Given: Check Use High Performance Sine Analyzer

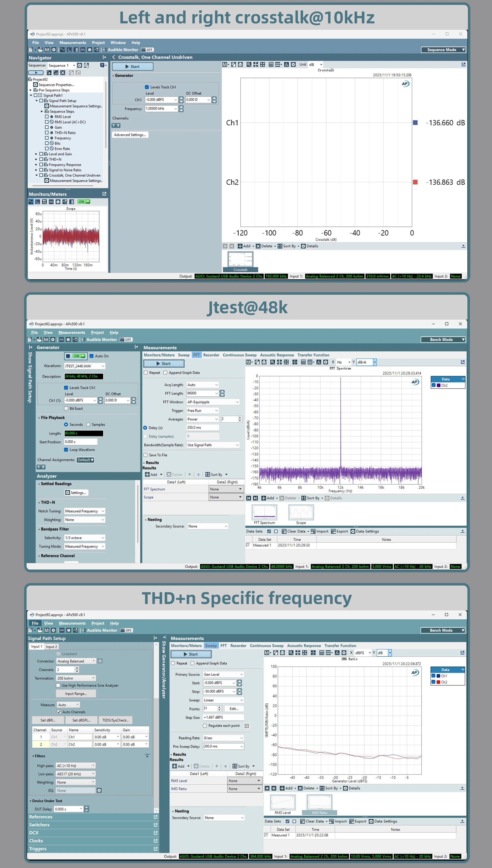Looking at the screenshot, I should [x=58, y=685].
